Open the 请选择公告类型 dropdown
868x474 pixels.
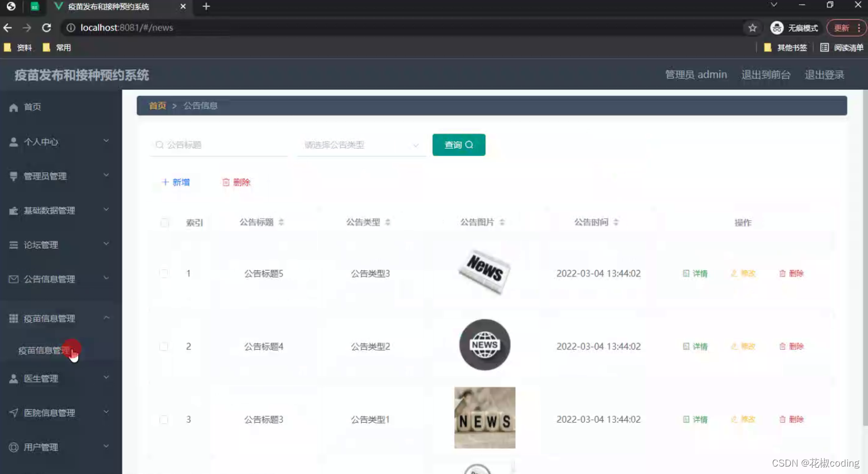tap(361, 145)
